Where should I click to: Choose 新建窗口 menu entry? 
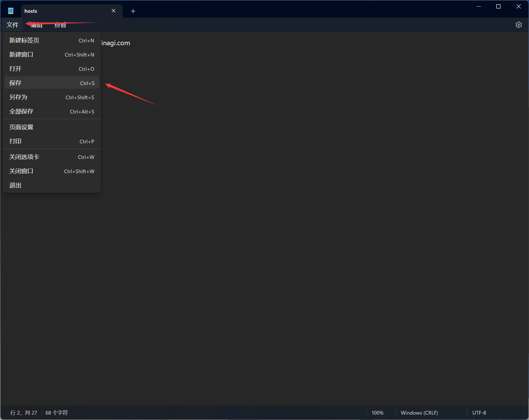tap(52, 55)
